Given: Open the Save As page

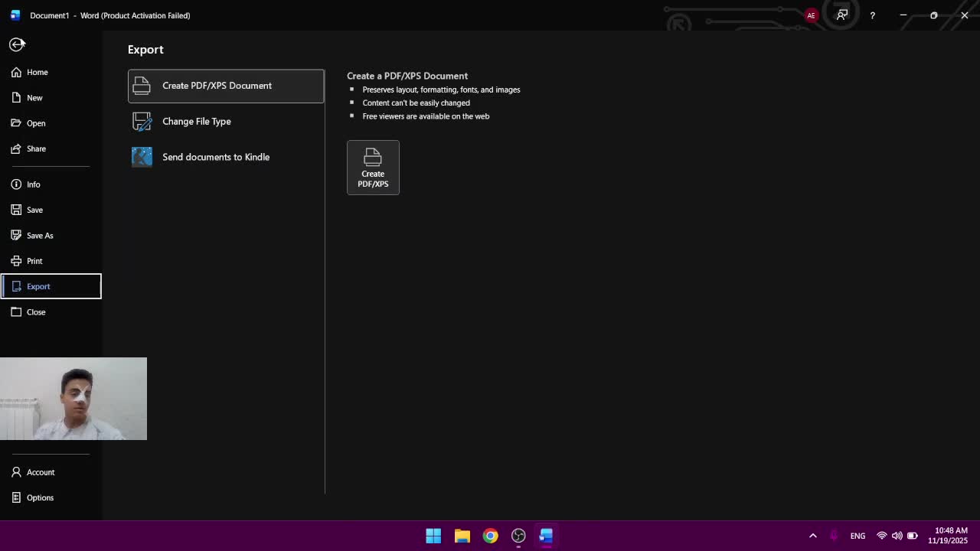Looking at the screenshot, I should (x=40, y=236).
